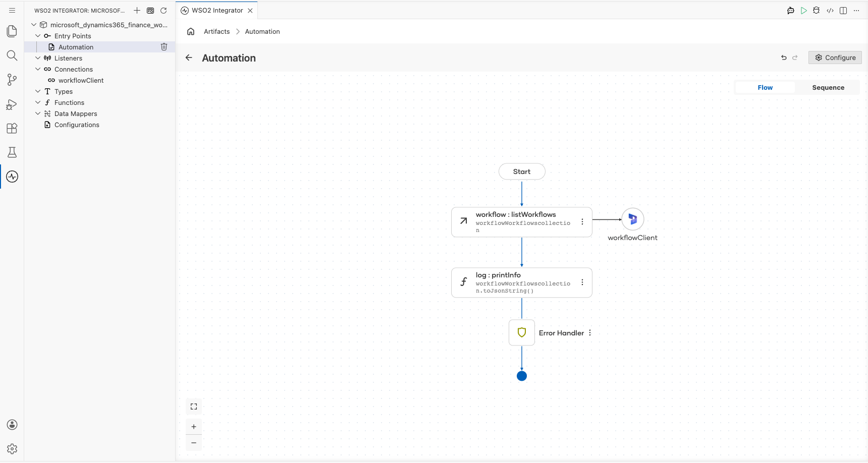
Task: Collapse the Data Mappers section
Action: click(x=38, y=113)
